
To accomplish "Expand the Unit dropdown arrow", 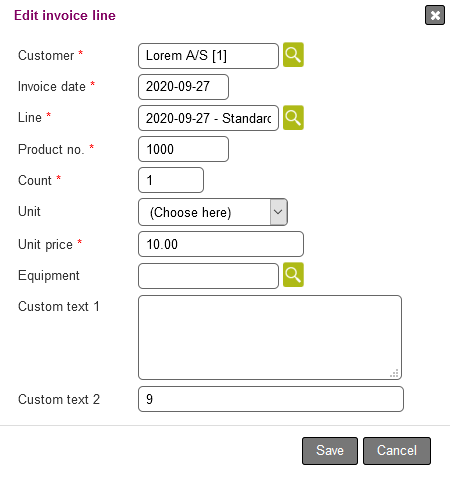I will click(x=278, y=212).
